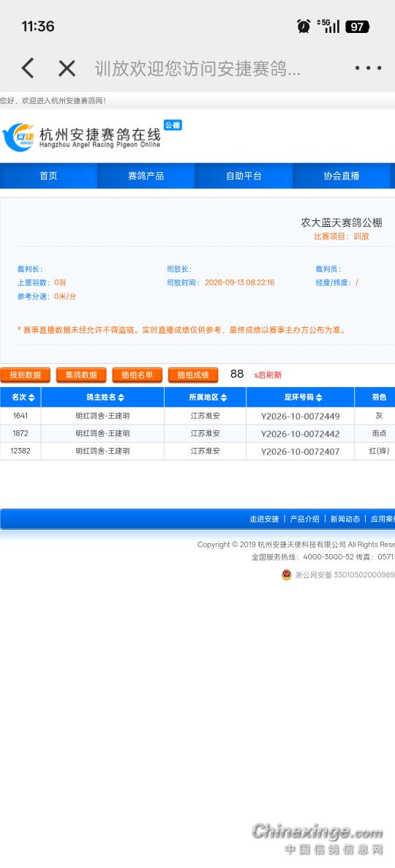Tap the battery level indicator

coord(357,26)
